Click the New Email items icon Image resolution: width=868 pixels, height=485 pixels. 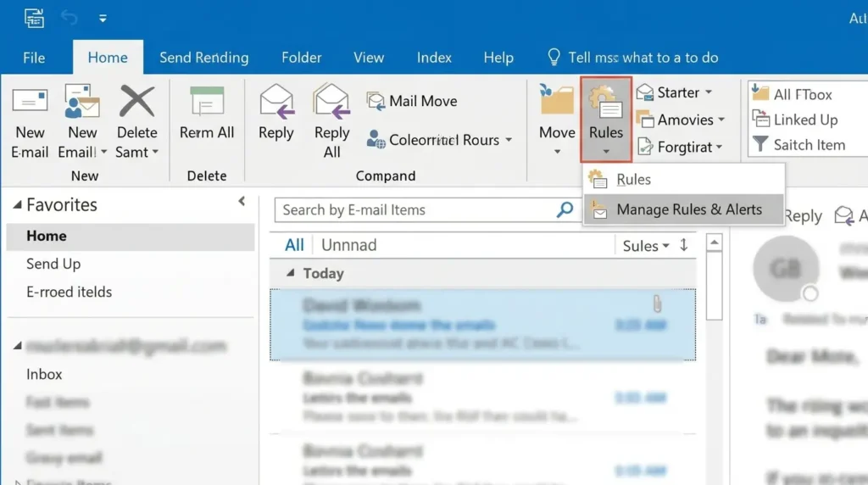(x=82, y=101)
